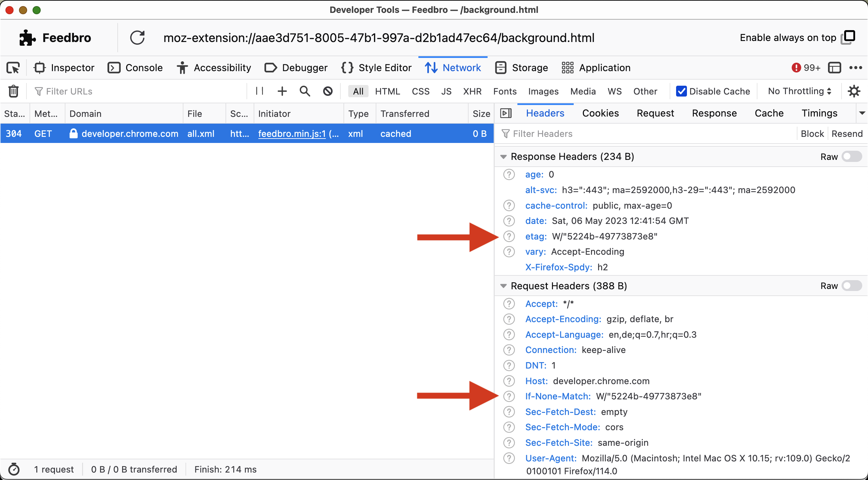868x480 pixels.
Task: Resend the selected request
Action: tap(847, 133)
